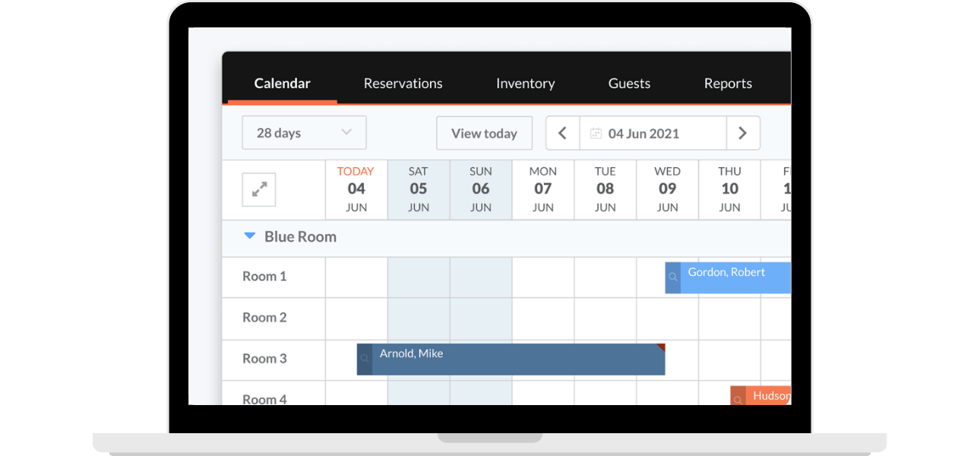Click magnifier icon on Hudson booking
Image resolution: width=980 pixels, height=456 pixels.
[738, 397]
